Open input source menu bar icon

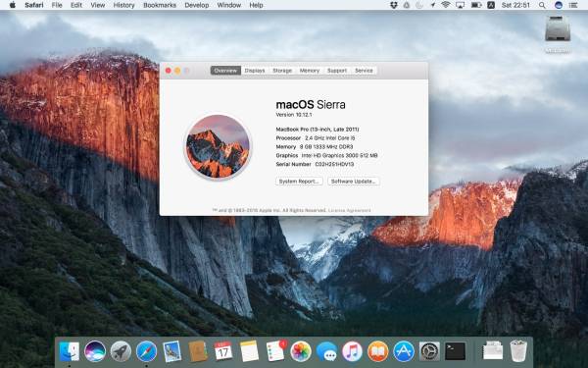491,5
